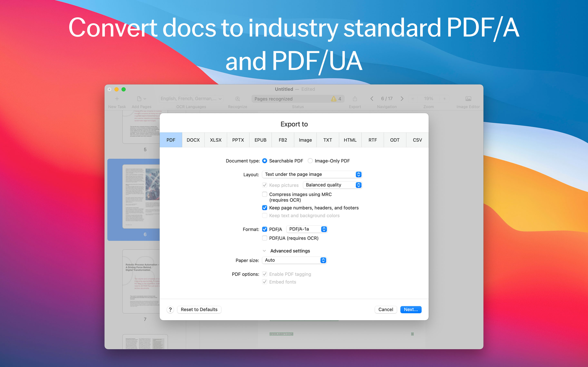
Task: Go to previous page arrow
Action: 372,98
